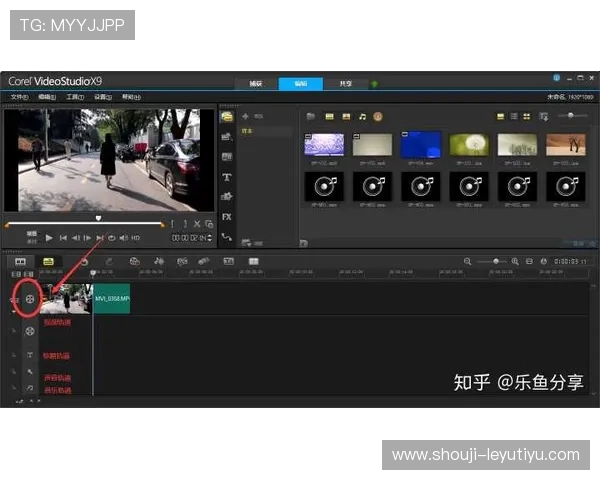This screenshot has height=480, width=600.
Task: Open the Transition library icon
Action: 227,156
